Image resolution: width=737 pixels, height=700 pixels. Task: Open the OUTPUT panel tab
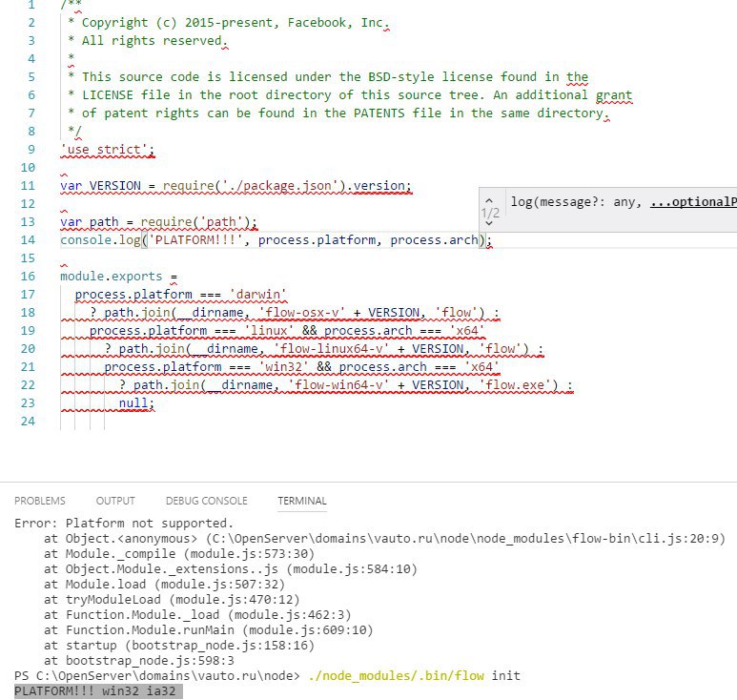coord(115,501)
